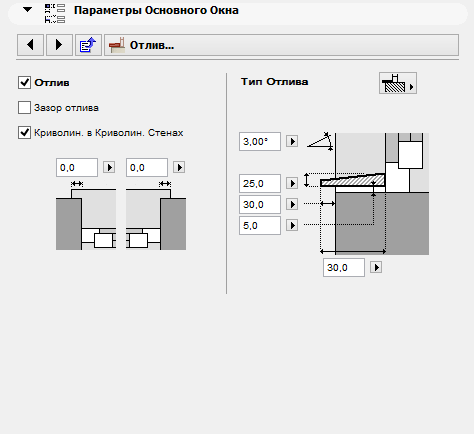Image resolution: width=474 pixels, height=434 pixels.
Task: Open the Тип Отлива type selector
Action: 398,83
